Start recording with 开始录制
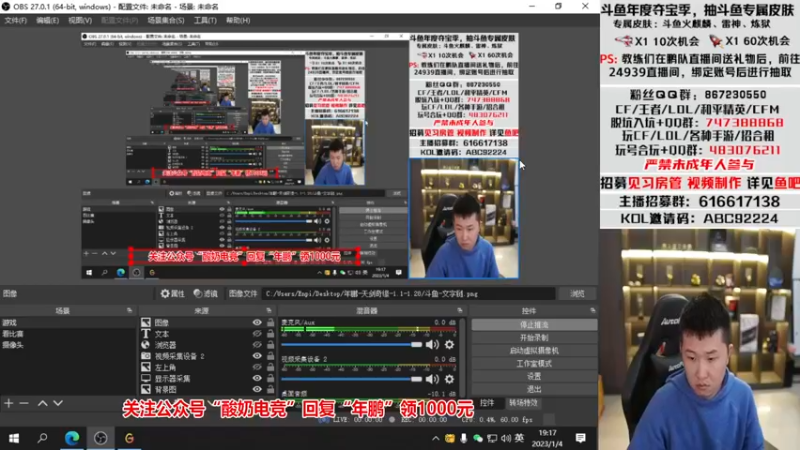800x450 pixels. pos(534,338)
